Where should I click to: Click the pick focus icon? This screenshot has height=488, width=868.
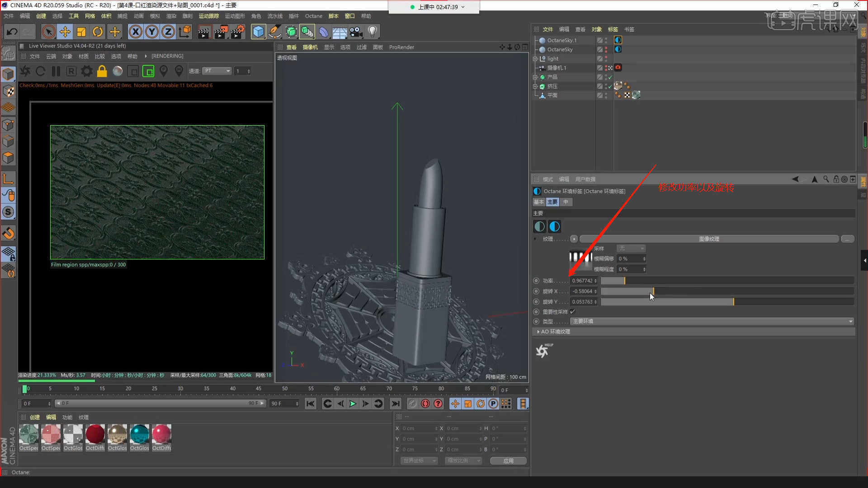[164, 71]
